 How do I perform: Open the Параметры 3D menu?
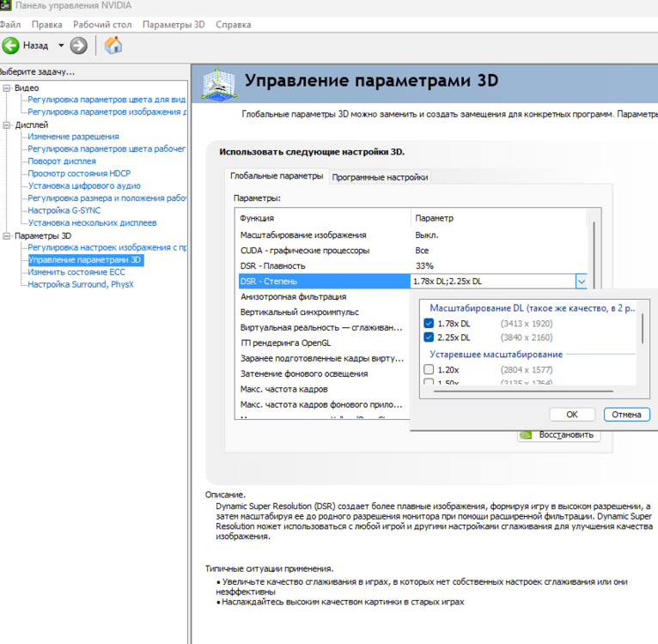174,25
